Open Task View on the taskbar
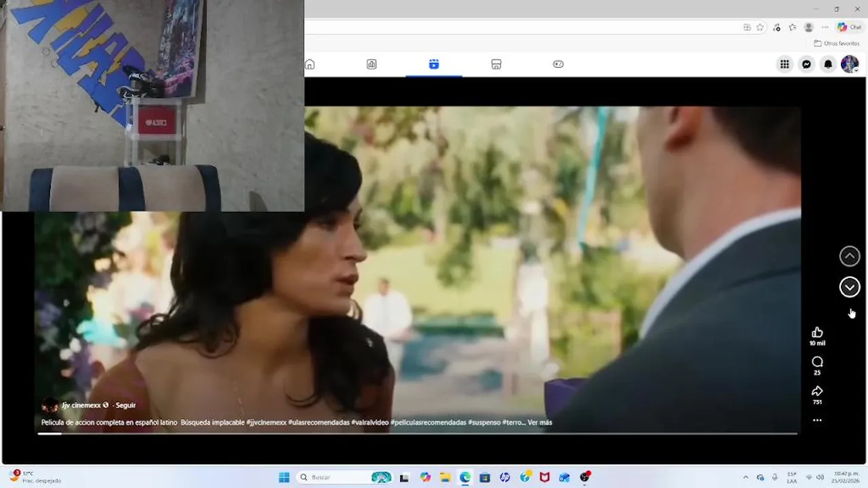The width and height of the screenshot is (868, 488). (x=404, y=477)
